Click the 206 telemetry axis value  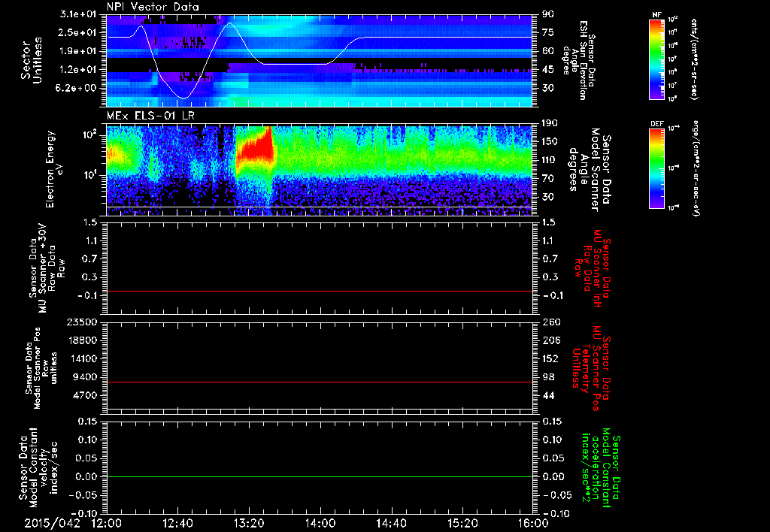click(550, 340)
